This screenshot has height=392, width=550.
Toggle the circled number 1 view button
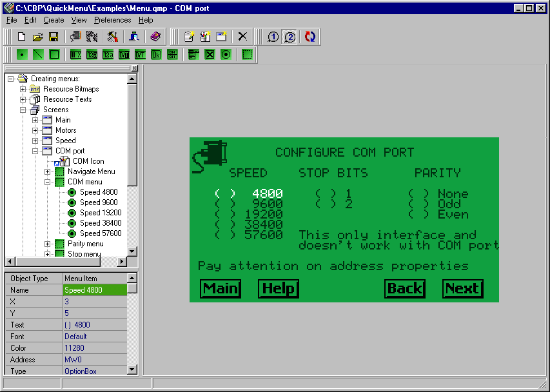[273, 37]
